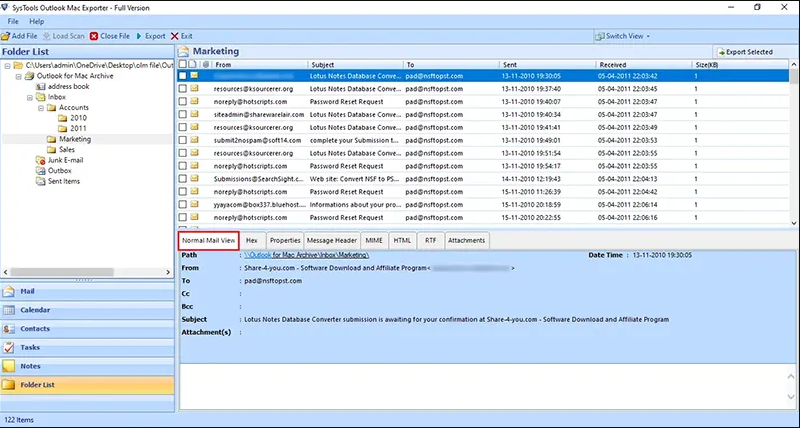Open the Tasks pane icon

point(10,347)
